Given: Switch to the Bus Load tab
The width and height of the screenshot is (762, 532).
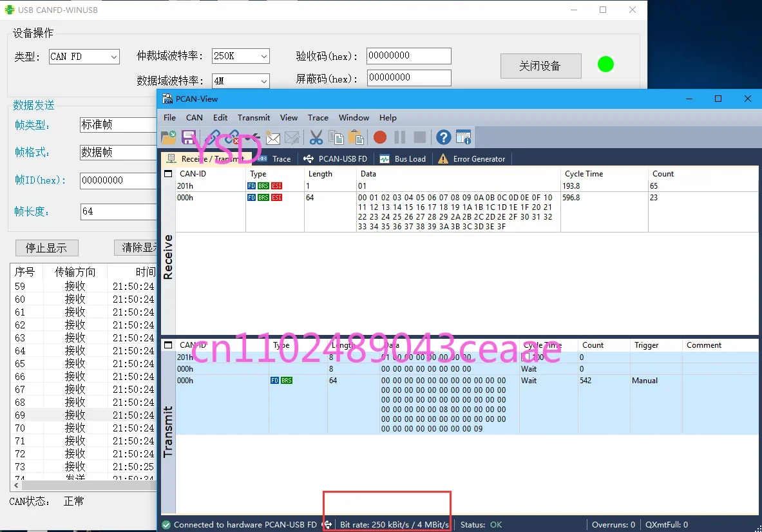Looking at the screenshot, I should 403,159.
